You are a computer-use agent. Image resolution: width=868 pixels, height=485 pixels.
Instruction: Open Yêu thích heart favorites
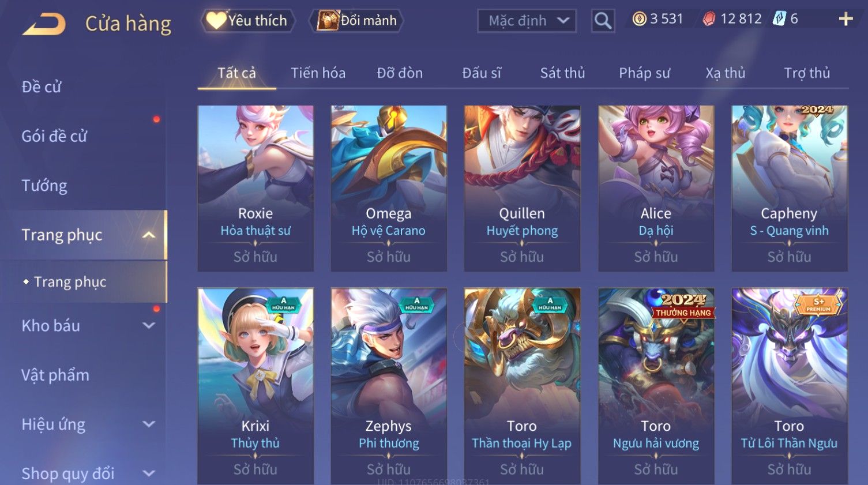pos(248,21)
